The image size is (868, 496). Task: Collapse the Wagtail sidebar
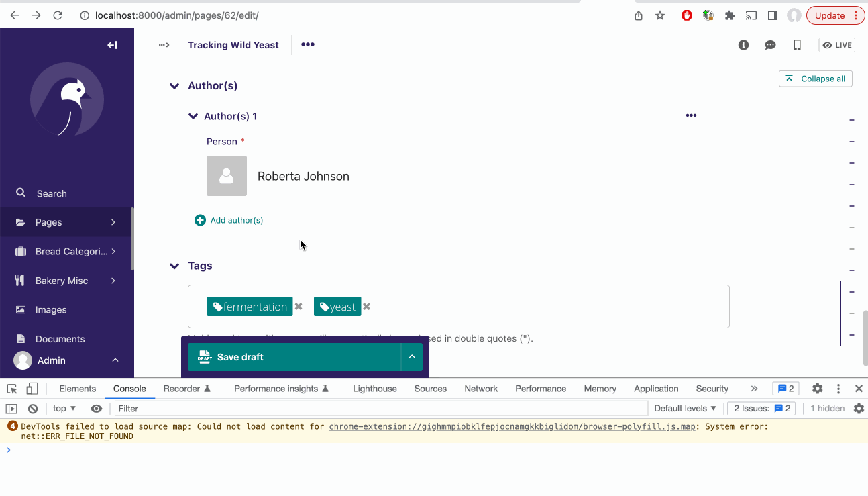pos(112,45)
